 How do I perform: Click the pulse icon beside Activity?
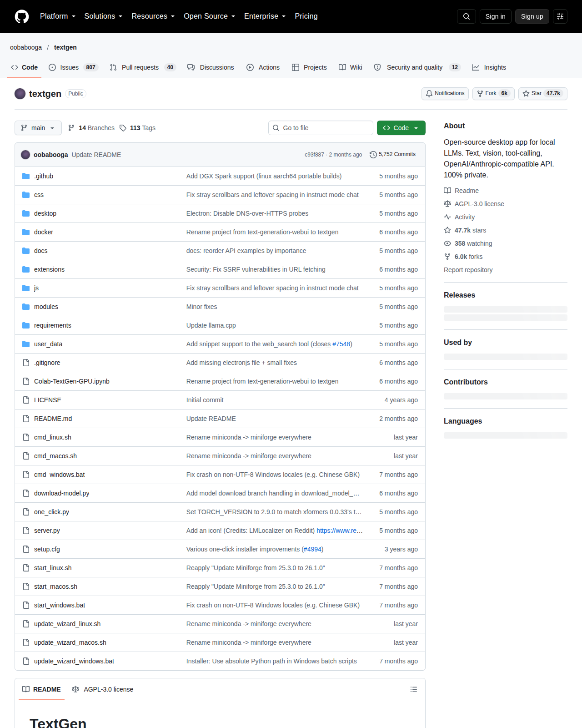pyautogui.click(x=447, y=217)
